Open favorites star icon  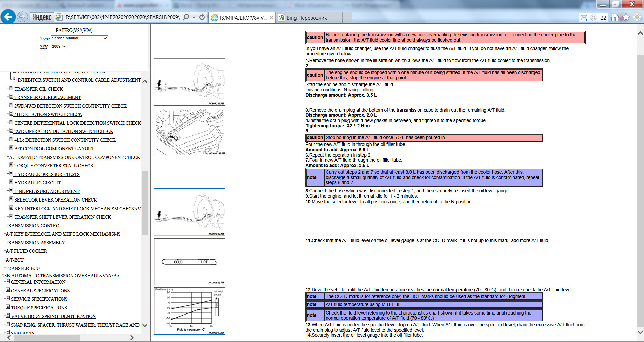coord(626,17)
